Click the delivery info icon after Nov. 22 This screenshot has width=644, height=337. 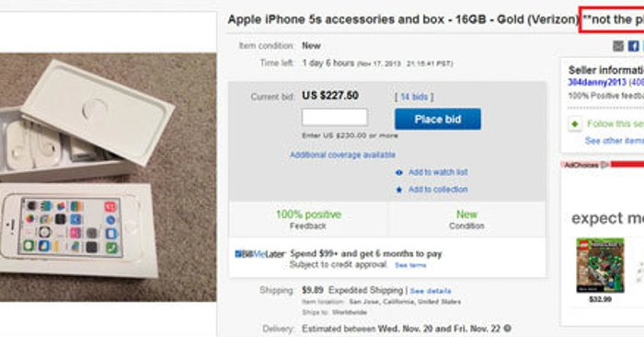pos(508,329)
